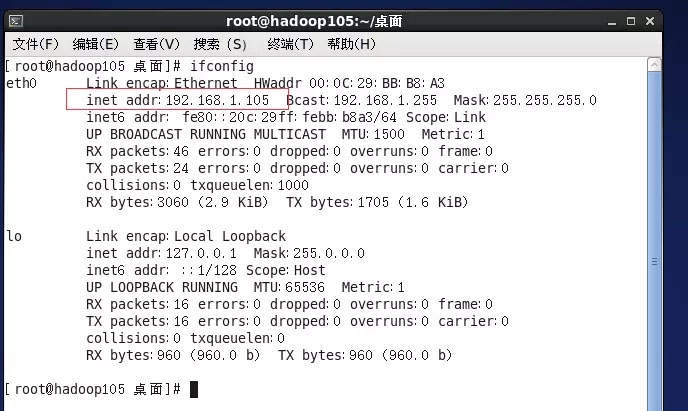Viewport: 688px width, 411px height.
Task: Click the HWaddr MAC address value
Action: click(357, 83)
